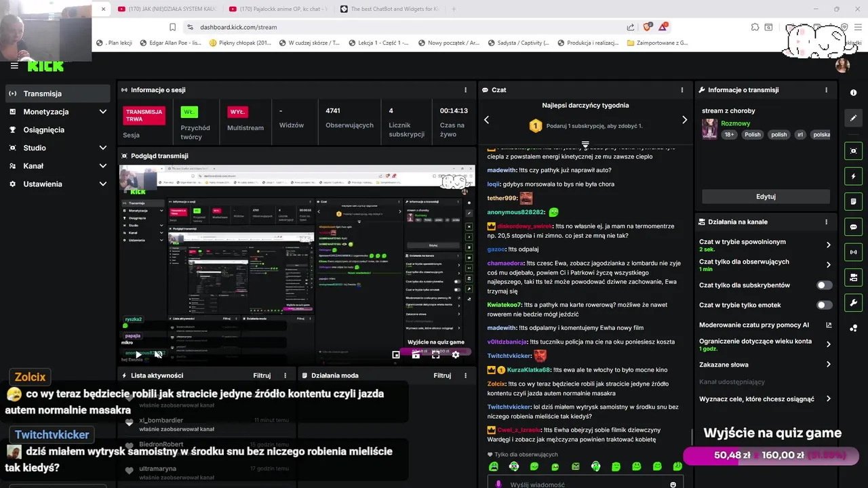Open the Rozmowy category link
Image resolution: width=868 pixels, height=488 pixels.
(735, 123)
